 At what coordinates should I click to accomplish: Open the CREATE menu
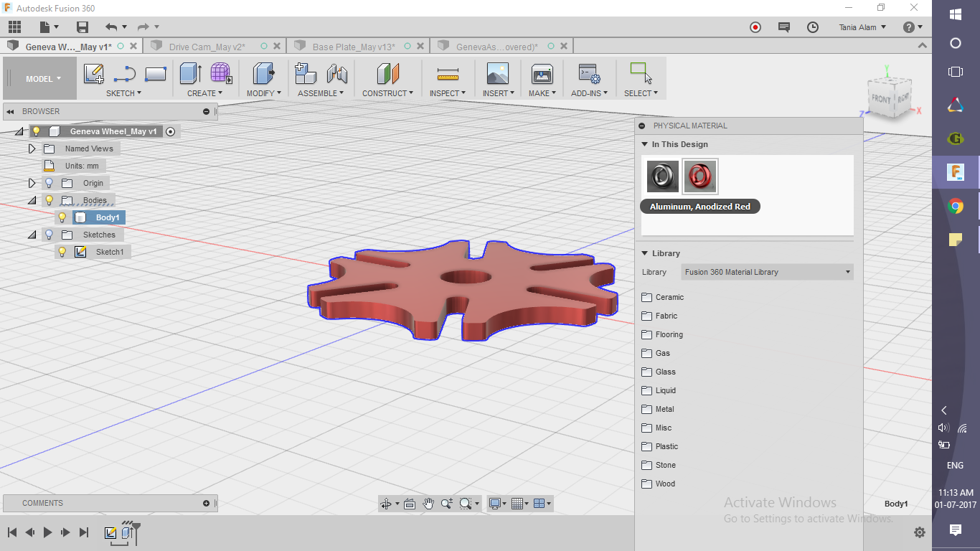click(205, 93)
